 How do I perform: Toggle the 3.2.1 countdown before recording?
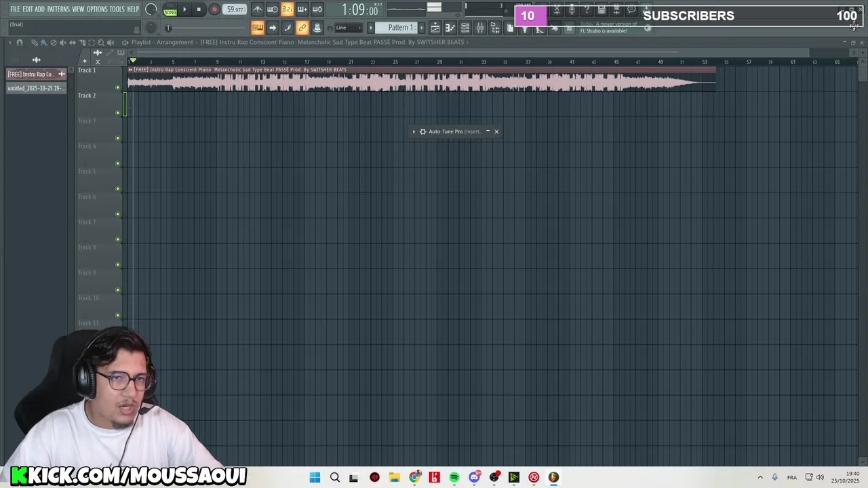(x=288, y=9)
